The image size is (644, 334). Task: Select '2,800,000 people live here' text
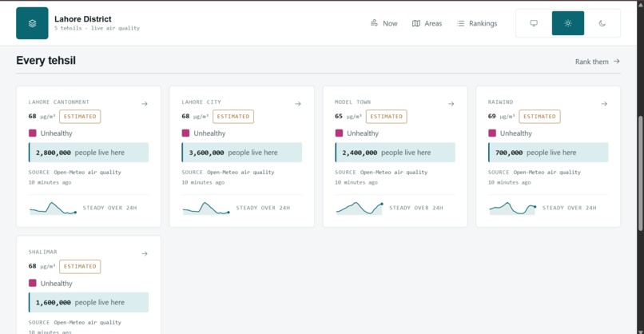80,153
